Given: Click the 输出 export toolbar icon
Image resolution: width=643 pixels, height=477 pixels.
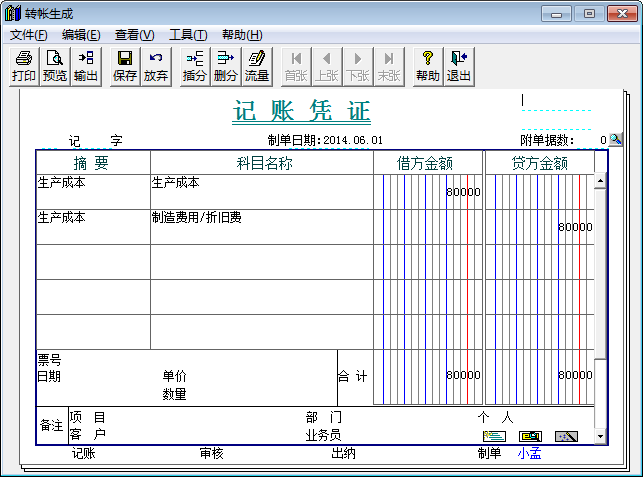Looking at the screenshot, I should [x=86, y=66].
